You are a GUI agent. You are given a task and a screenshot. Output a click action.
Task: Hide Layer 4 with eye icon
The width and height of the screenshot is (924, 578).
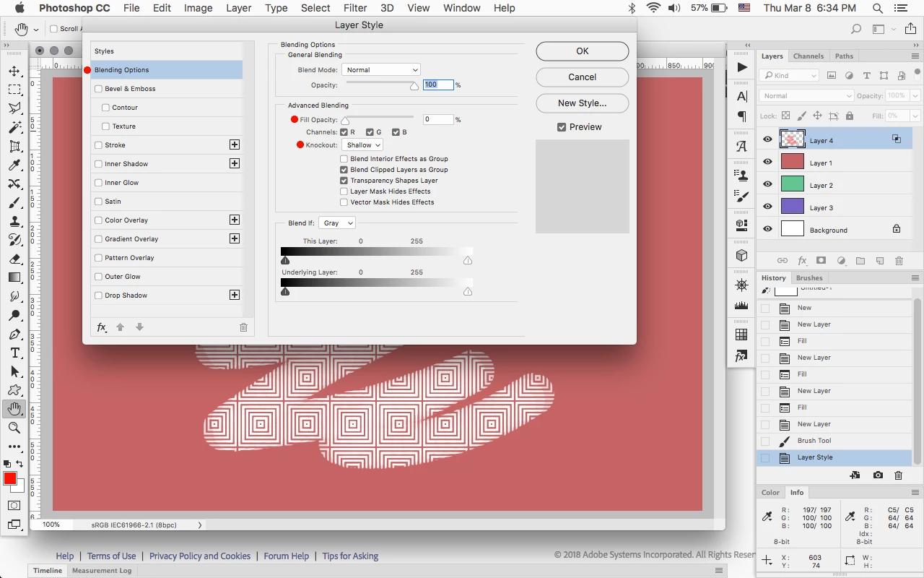pyautogui.click(x=767, y=140)
